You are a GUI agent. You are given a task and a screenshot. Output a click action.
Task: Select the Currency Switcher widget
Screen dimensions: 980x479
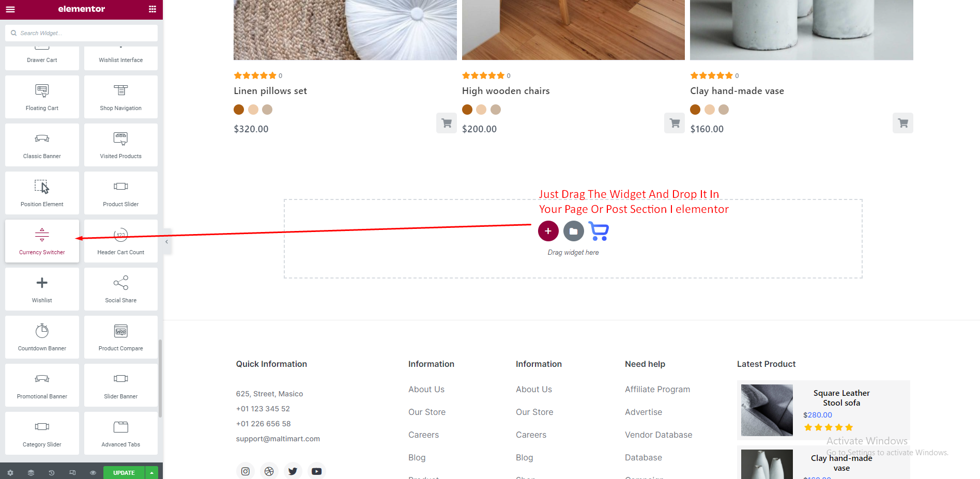(42, 241)
